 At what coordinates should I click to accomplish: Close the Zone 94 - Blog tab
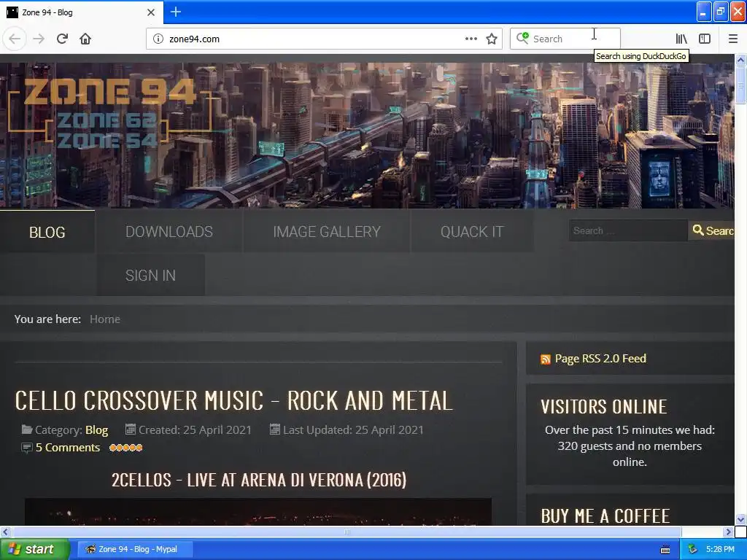pyautogui.click(x=151, y=12)
